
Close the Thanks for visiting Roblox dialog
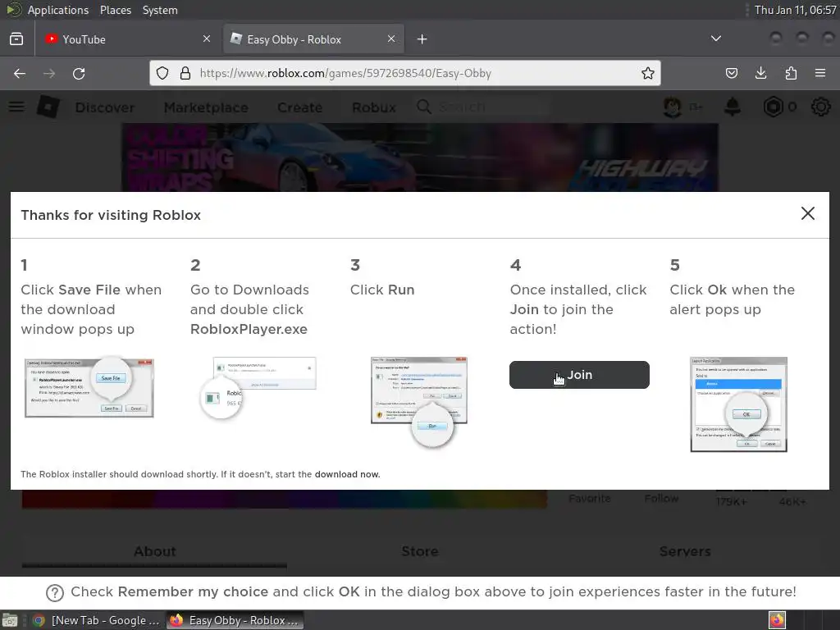pyautogui.click(x=808, y=213)
